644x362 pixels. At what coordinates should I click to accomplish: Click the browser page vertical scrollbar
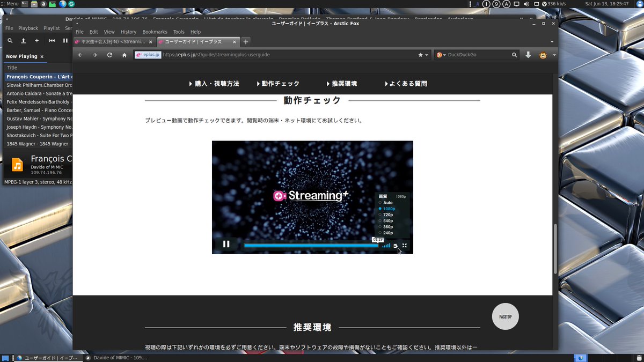click(555, 249)
